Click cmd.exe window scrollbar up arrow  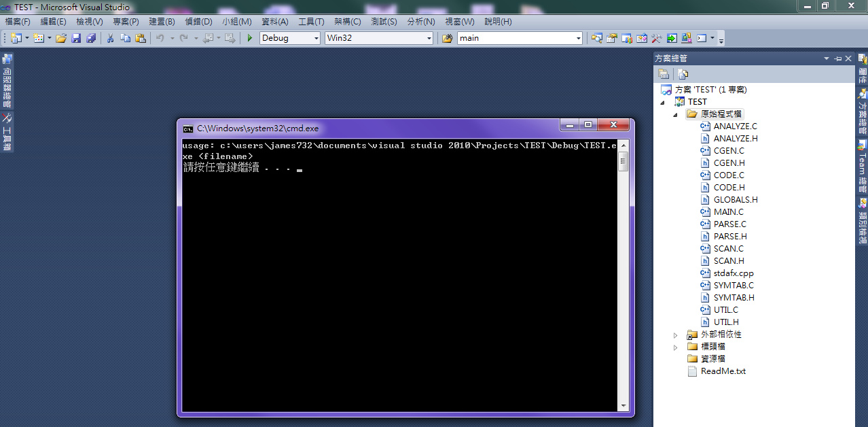pyautogui.click(x=623, y=145)
